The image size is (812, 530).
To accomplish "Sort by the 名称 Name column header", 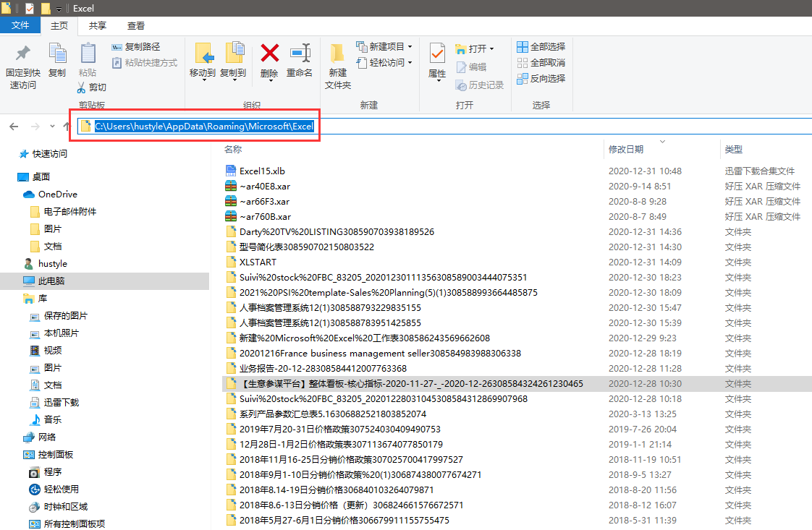I will 233,150.
